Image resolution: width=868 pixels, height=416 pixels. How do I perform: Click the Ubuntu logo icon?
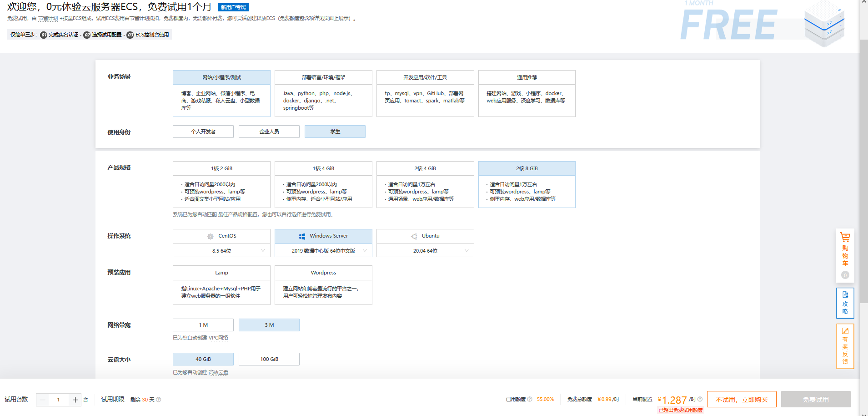pyautogui.click(x=414, y=236)
